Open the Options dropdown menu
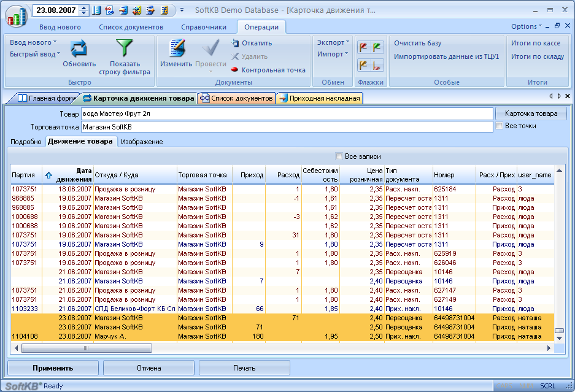 coord(527,26)
